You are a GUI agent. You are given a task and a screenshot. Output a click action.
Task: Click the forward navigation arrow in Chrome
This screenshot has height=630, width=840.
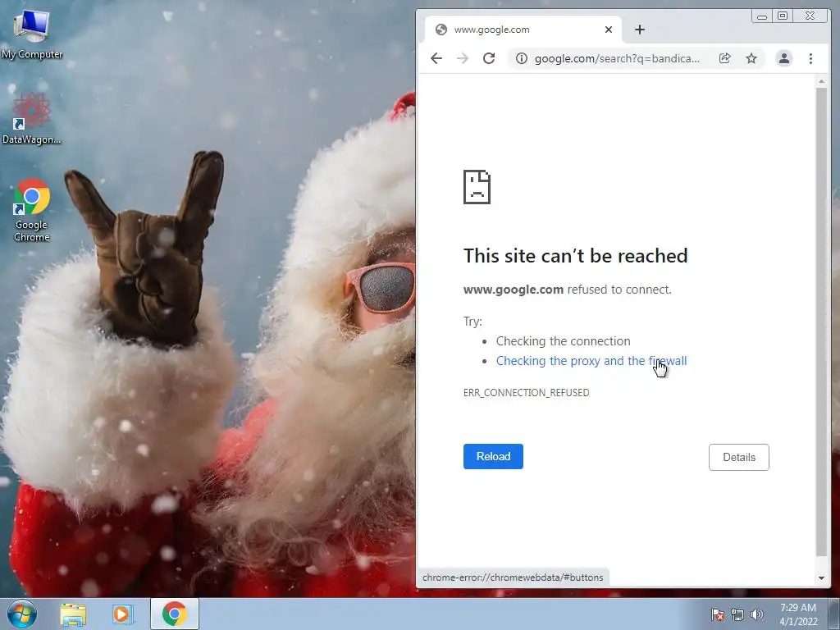point(463,58)
